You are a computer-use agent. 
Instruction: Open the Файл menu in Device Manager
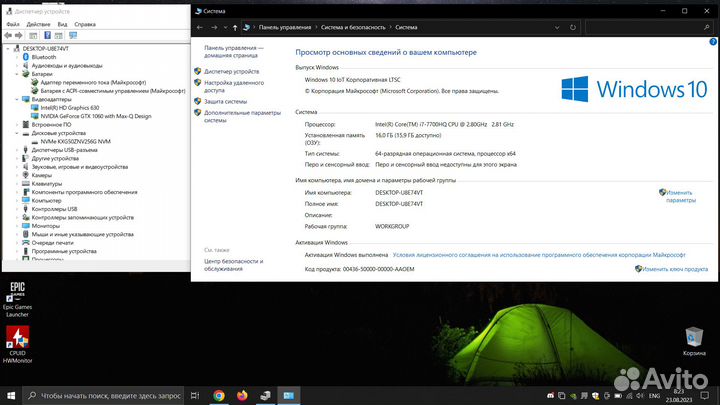[13, 24]
